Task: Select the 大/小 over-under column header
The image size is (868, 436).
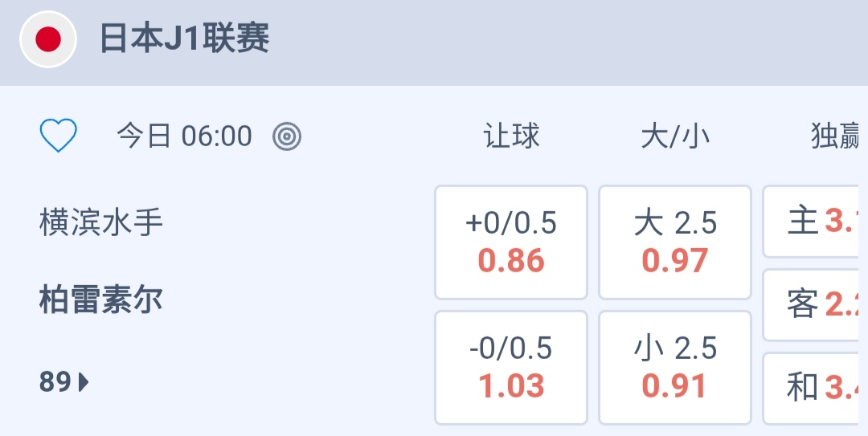Action: (x=675, y=137)
